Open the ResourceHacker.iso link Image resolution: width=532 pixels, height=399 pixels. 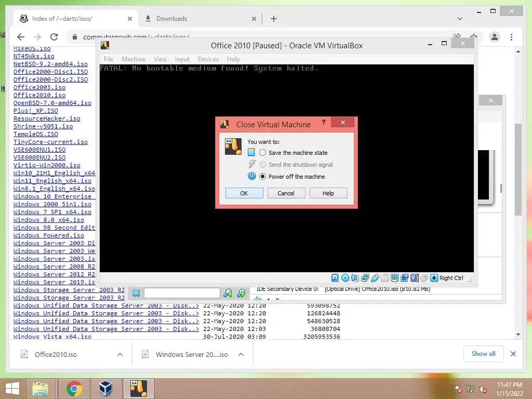click(47, 118)
